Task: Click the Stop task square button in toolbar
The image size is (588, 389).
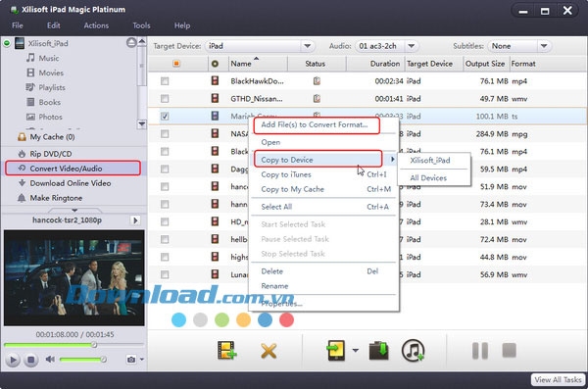Action: 509,351
